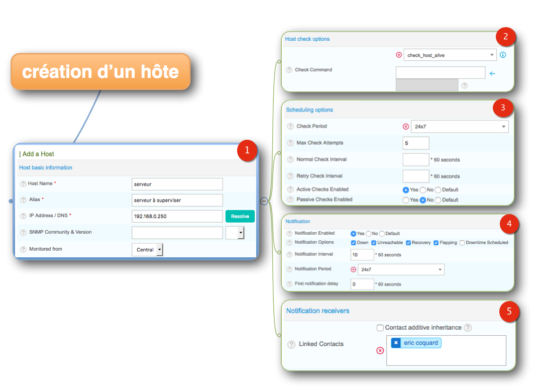Click the Notification receivers section header
The image size is (543, 392).
coord(317,311)
